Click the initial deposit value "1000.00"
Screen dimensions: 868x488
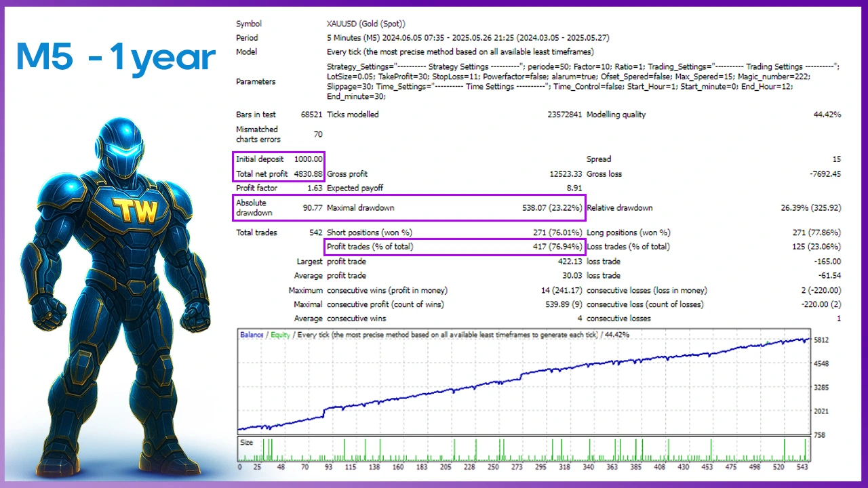(x=309, y=159)
